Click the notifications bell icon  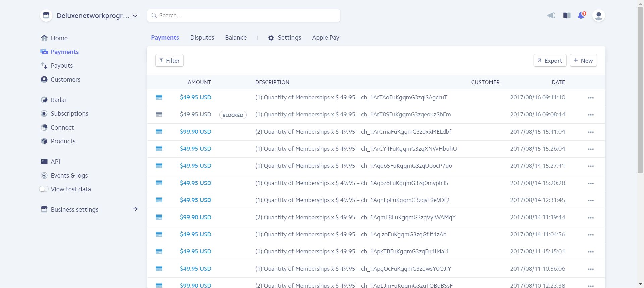[581, 16]
